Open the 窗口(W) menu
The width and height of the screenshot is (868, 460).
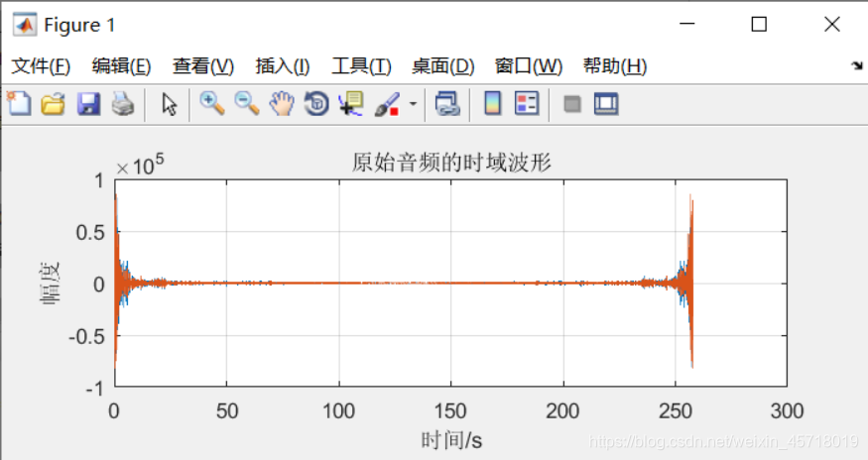pyautogui.click(x=529, y=65)
